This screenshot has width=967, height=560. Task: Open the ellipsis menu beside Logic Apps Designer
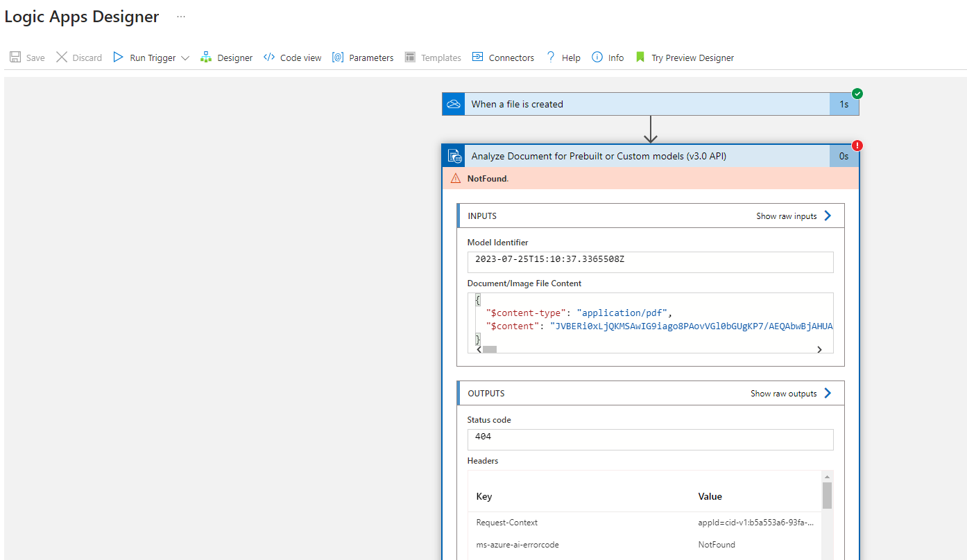click(x=181, y=17)
